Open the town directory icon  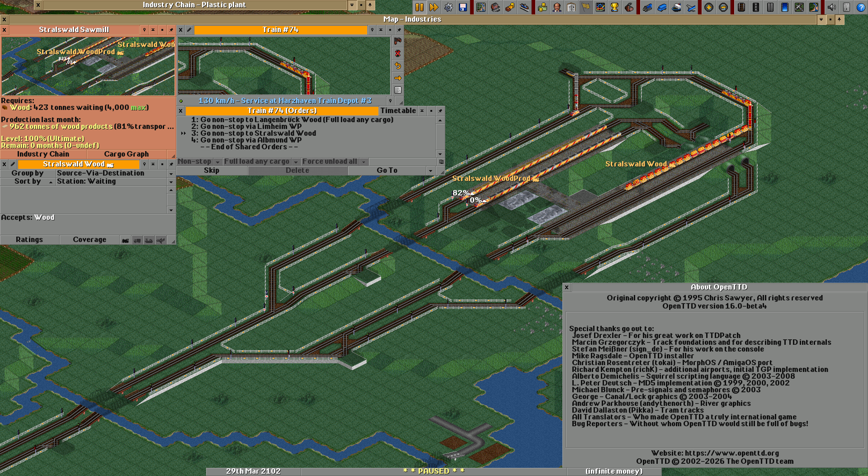click(x=495, y=7)
